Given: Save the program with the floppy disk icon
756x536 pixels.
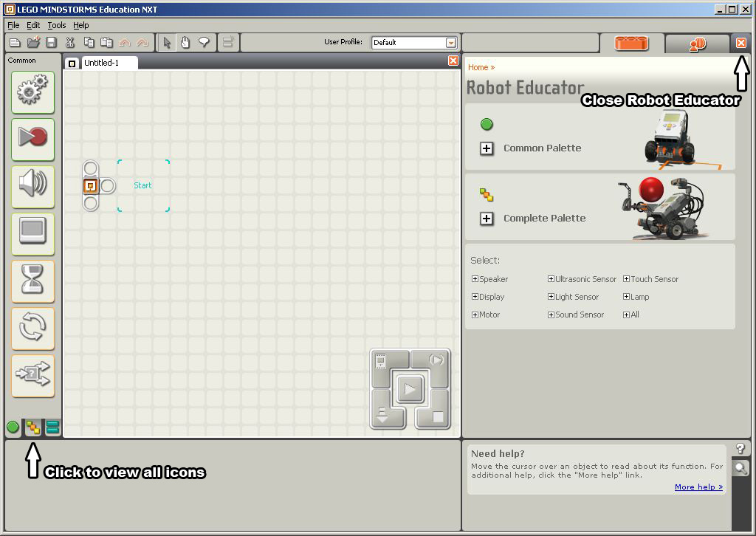Looking at the screenshot, I should tap(51, 42).
